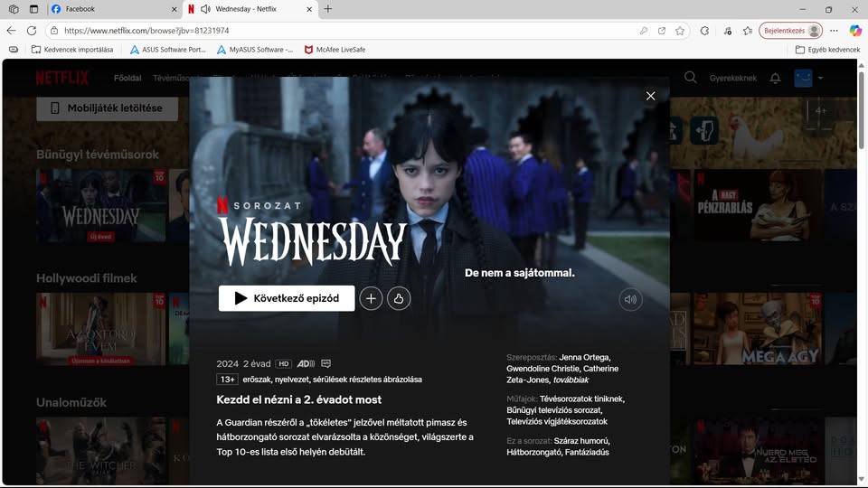Click the audio description AD icon

(306, 363)
